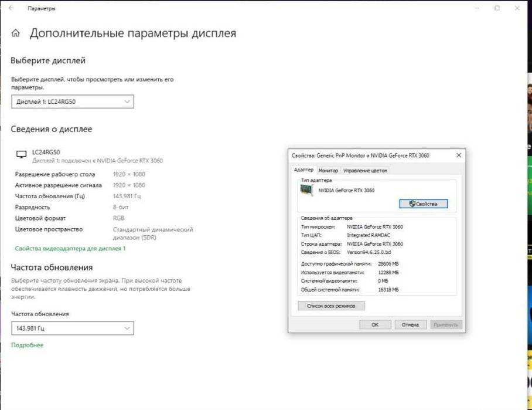Click the Подробнее link
The image size is (532, 410).
pyautogui.click(x=28, y=345)
